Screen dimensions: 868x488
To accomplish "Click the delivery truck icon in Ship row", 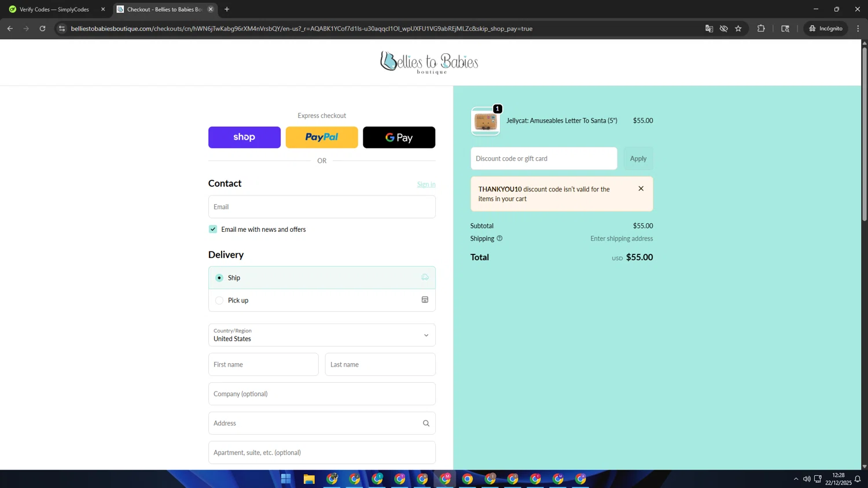I will click(x=425, y=278).
